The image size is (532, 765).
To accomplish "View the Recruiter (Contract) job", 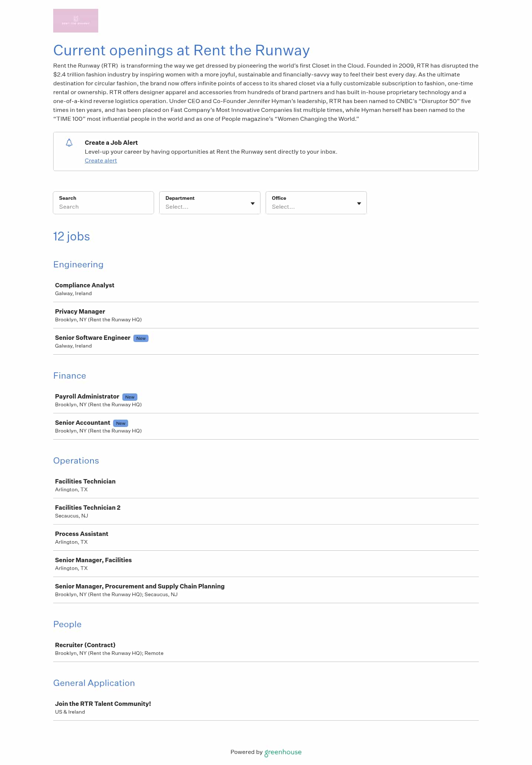I will 85,645.
